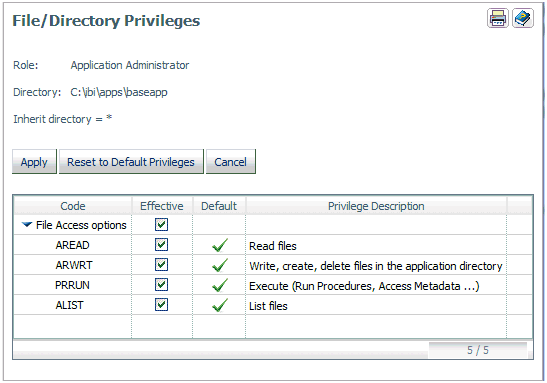Sort by the Effective column header
Image resolution: width=547 pixels, height=383 pixels.
(x=162, y=206)
